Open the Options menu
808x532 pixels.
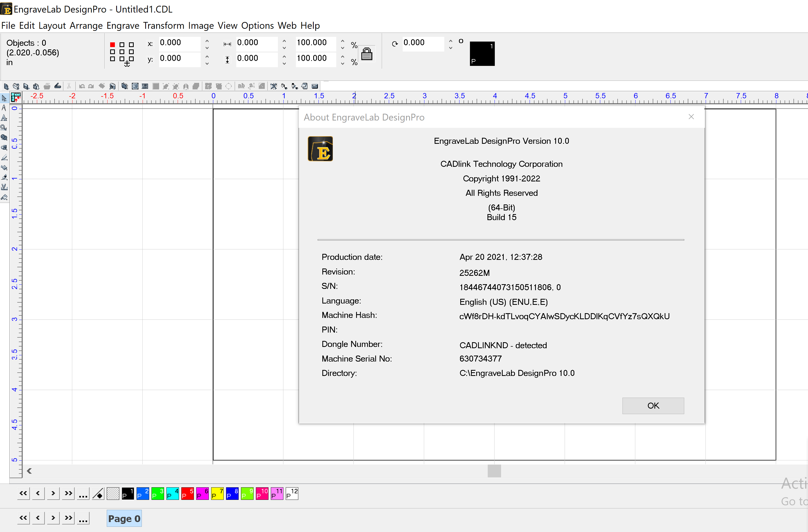[x=257, y=25]
